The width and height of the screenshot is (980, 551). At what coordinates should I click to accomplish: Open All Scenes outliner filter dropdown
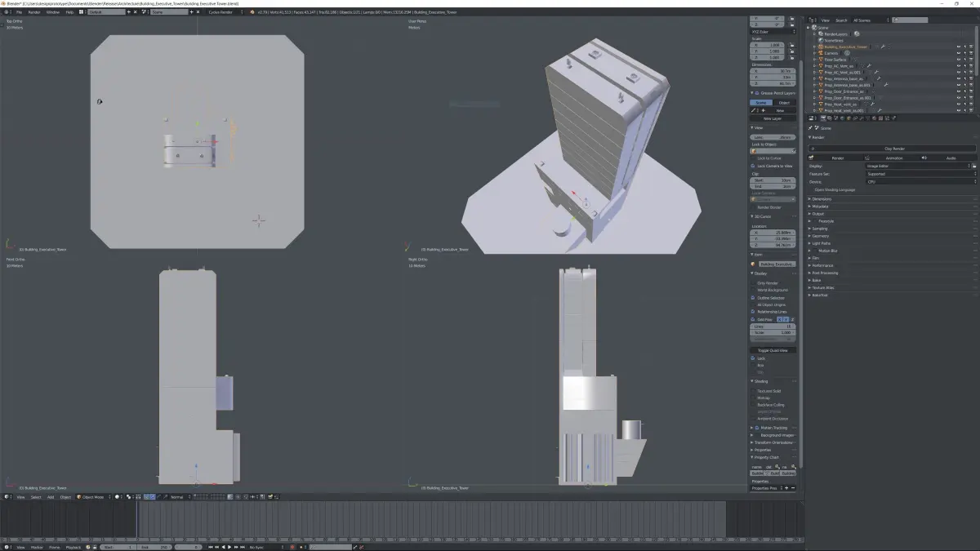click(871, 20)
